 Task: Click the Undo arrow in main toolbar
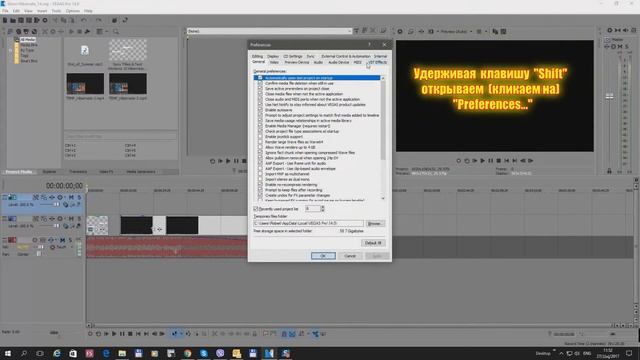tap(84, 20)
